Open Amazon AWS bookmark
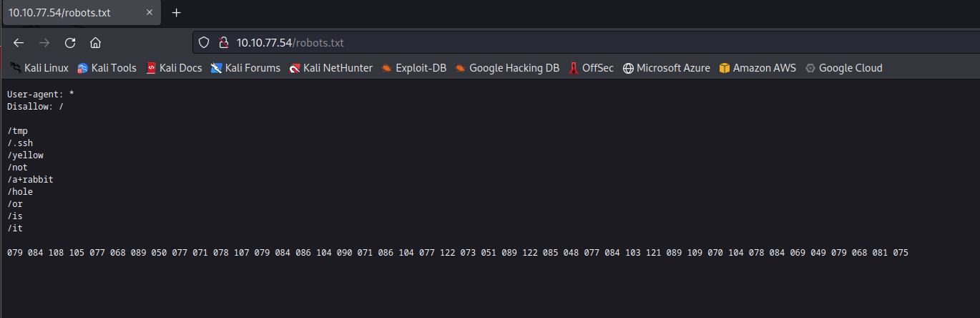The image size is (980, 318). (x=758, y=68)
